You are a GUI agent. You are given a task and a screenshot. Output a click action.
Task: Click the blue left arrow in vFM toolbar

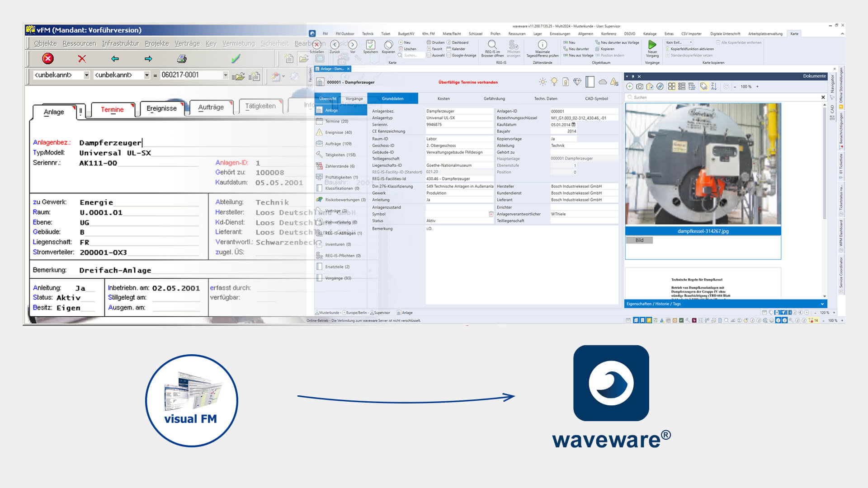click(115, 59)
